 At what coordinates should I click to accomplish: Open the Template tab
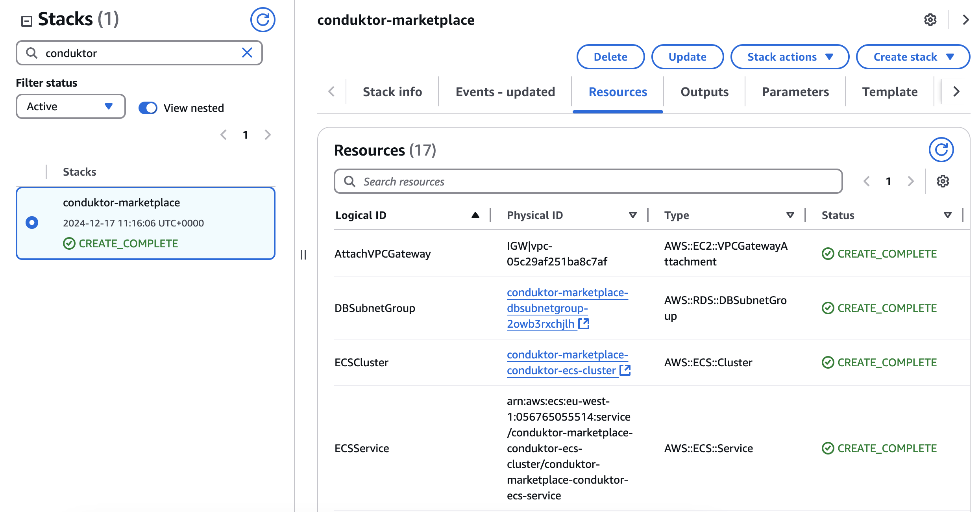pos(890,91)
